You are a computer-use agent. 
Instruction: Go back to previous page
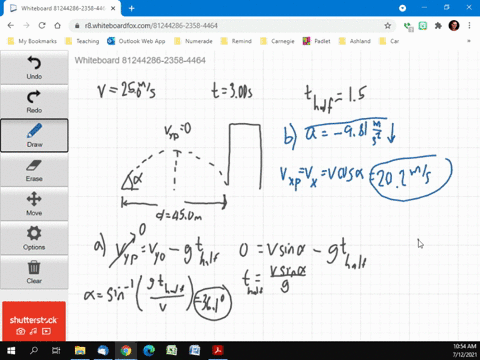pyautogui.click(x=11, y=26)
